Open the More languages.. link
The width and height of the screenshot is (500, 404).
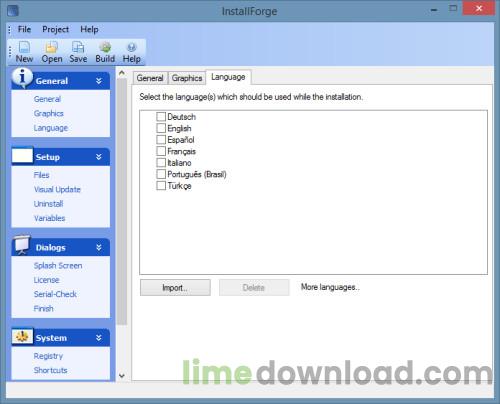coord(330,287)
